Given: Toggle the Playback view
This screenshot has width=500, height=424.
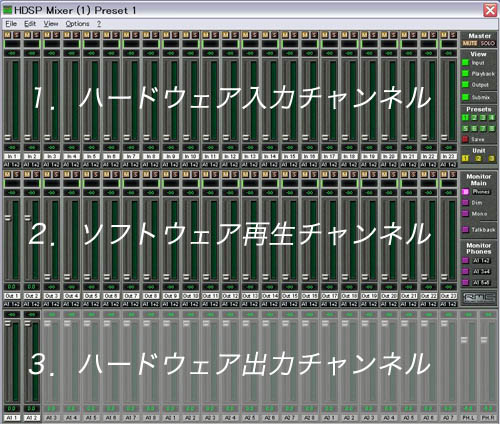Looking at the screenshot, I should [465, 74].
